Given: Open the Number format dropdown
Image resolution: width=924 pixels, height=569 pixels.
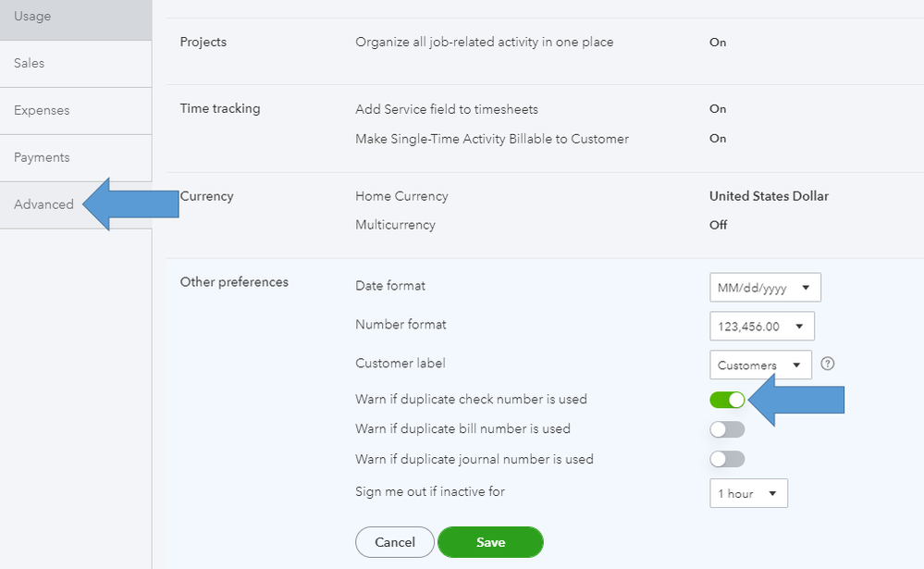Looking at the screenshot, I should 762,327.
